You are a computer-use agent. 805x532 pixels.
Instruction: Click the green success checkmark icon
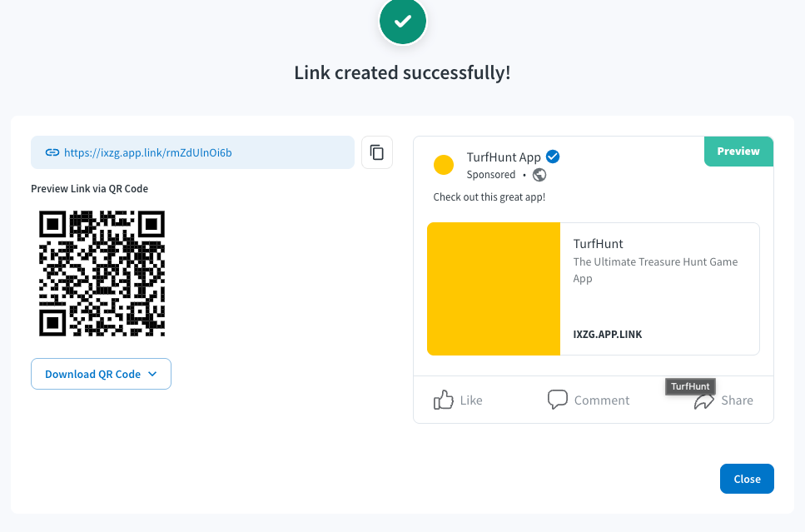403,21
